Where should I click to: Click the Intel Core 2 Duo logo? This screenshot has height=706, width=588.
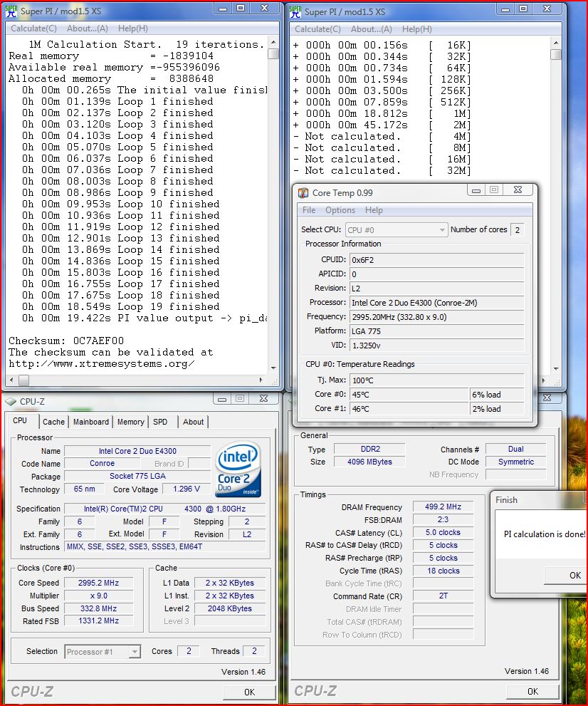tap(238, 469)
